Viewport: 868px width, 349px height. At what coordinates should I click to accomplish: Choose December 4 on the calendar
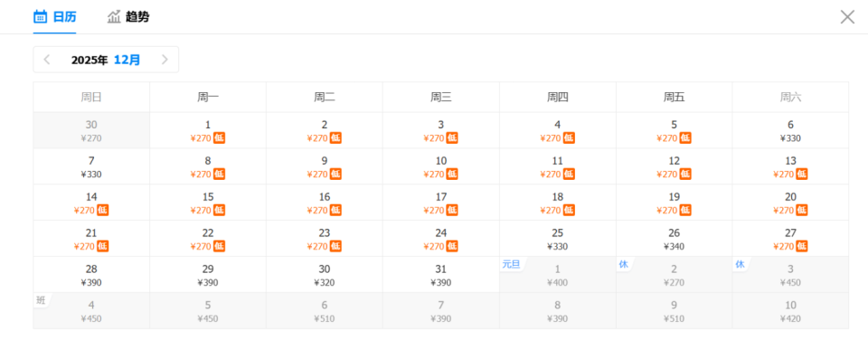(x=558, y=131)
